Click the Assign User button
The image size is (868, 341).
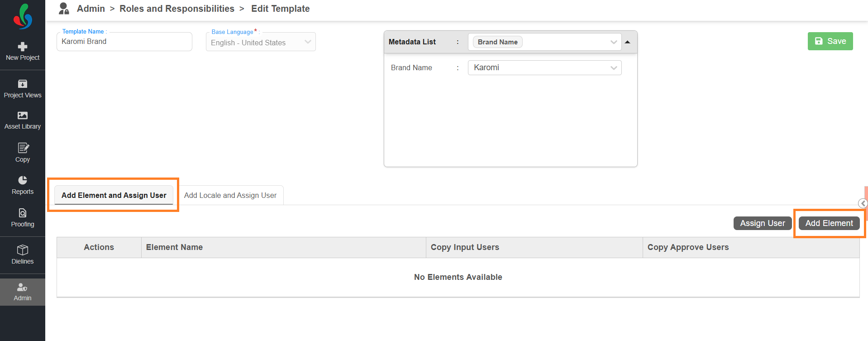click(762, 223)
